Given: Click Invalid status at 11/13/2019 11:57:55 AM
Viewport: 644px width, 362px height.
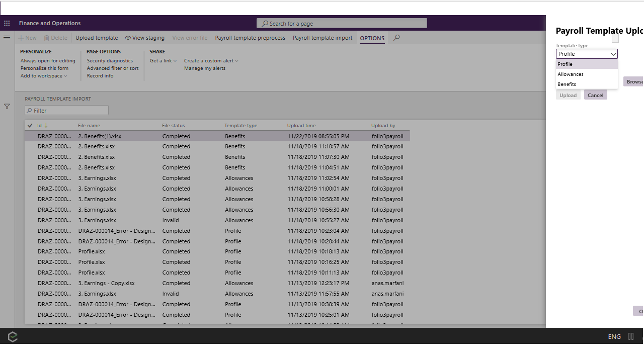Looking at the screenshot, I should [171, 294].
